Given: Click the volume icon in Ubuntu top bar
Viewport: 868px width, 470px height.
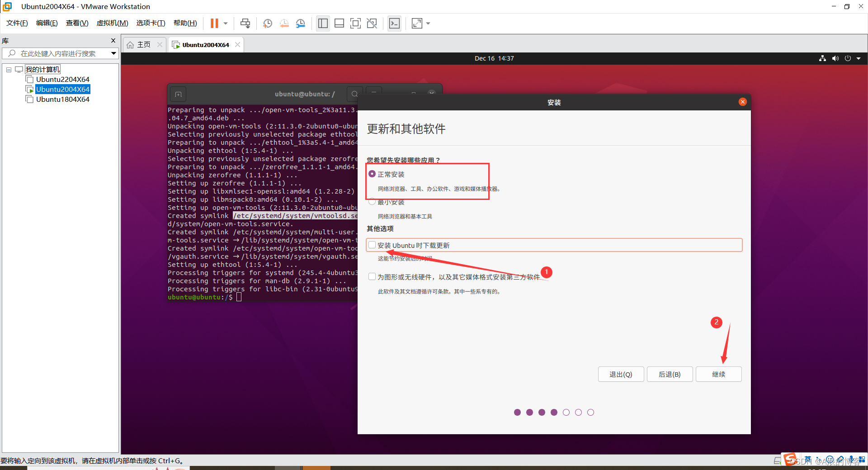Looking at the screenshot, I should click(835, 58).
